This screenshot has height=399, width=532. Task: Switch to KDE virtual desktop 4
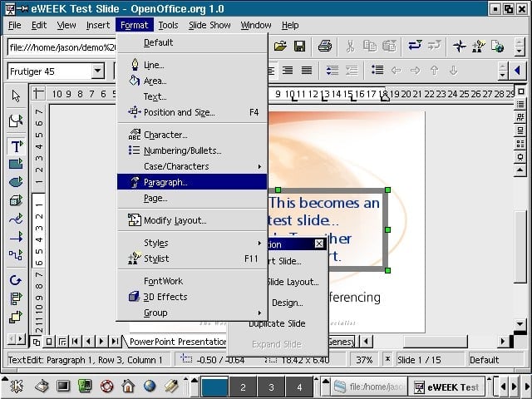[x=299, y=387]
